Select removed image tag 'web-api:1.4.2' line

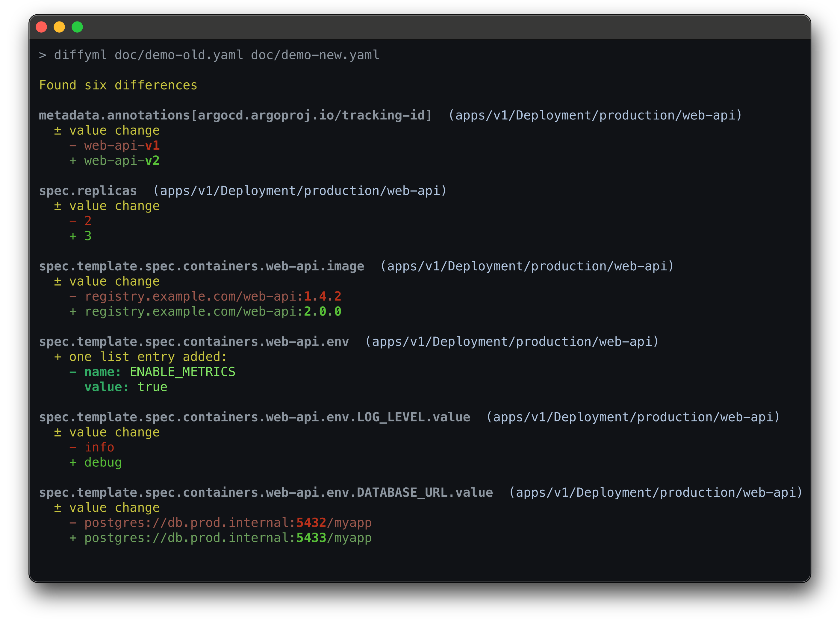coord(213,296)
